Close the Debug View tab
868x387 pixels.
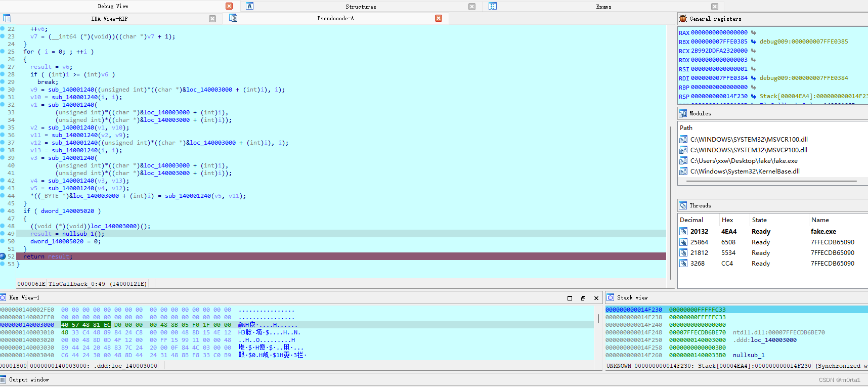[229, 6]
